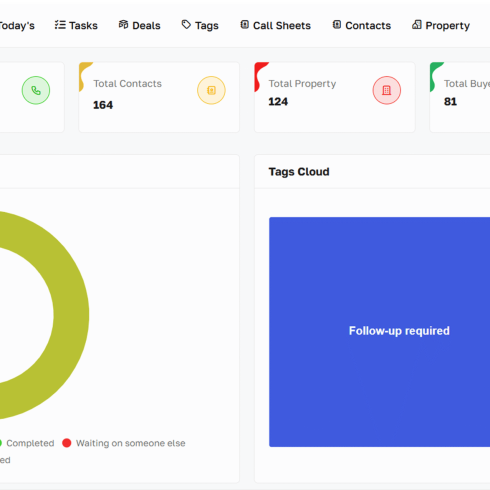This screenshot has height=490, width=490.
Task: Click the Call Sheets icon
Action: click(x=245, y=25)
